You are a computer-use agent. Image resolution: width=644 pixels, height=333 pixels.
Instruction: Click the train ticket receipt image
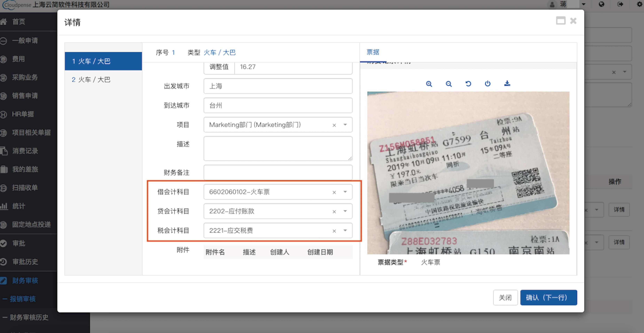point(468,173)
